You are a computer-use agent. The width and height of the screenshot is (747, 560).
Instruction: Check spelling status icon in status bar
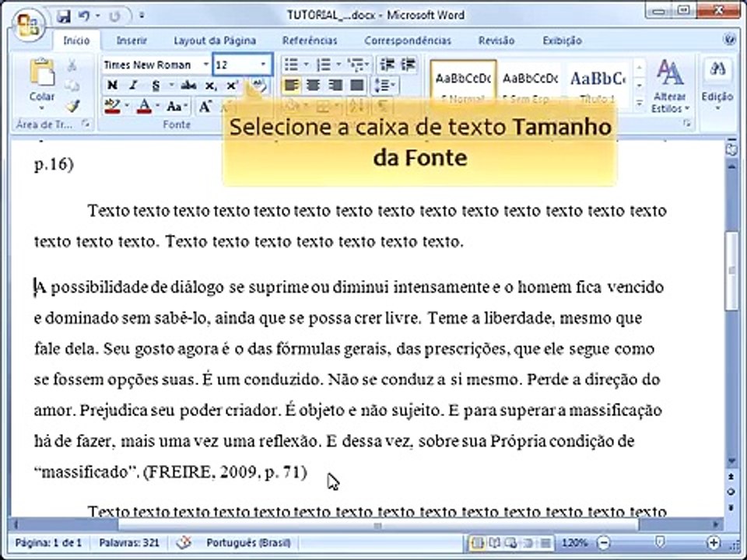tap(184, 542)
